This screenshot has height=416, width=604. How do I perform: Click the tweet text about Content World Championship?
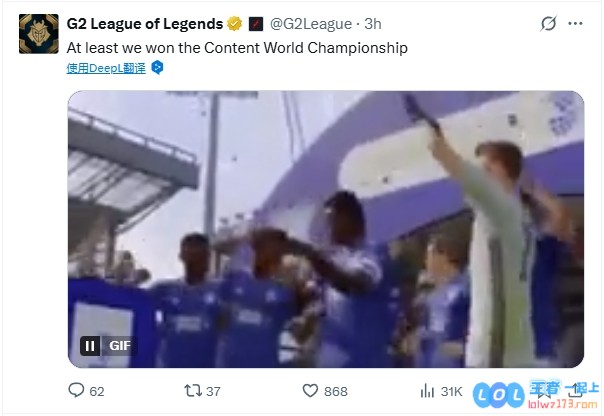click(x=237, y=48)
